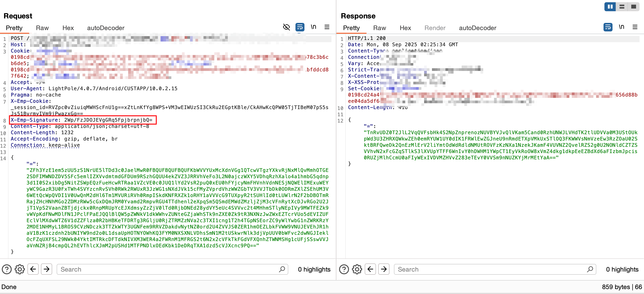
Task: Switch Request view to Raw tab
Action: click(42, 28)
